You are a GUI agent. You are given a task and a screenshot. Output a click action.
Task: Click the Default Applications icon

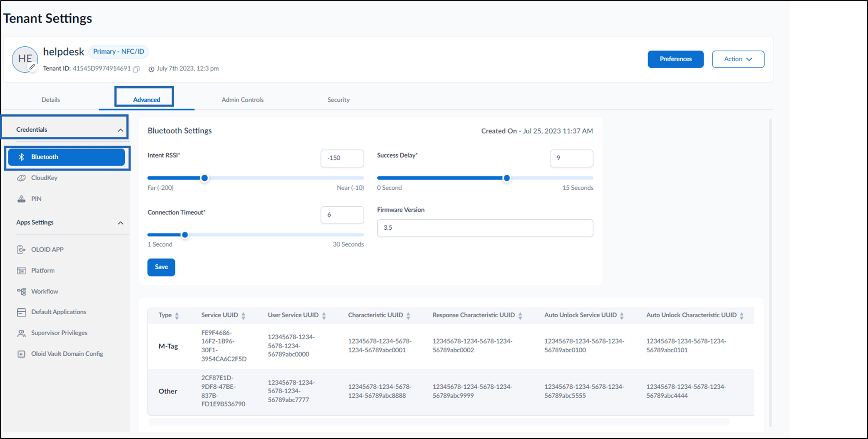coord(21,312)
